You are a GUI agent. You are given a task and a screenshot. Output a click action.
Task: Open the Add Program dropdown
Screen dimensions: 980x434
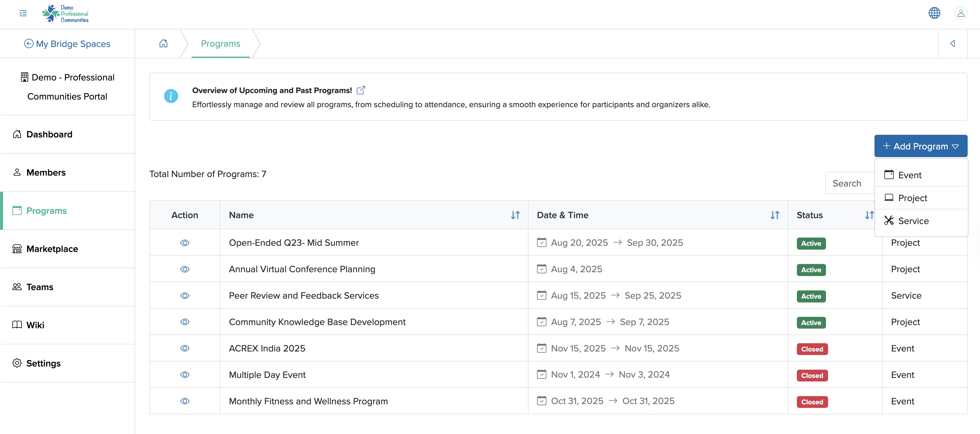pyautogui.click(x=920, y=146)
